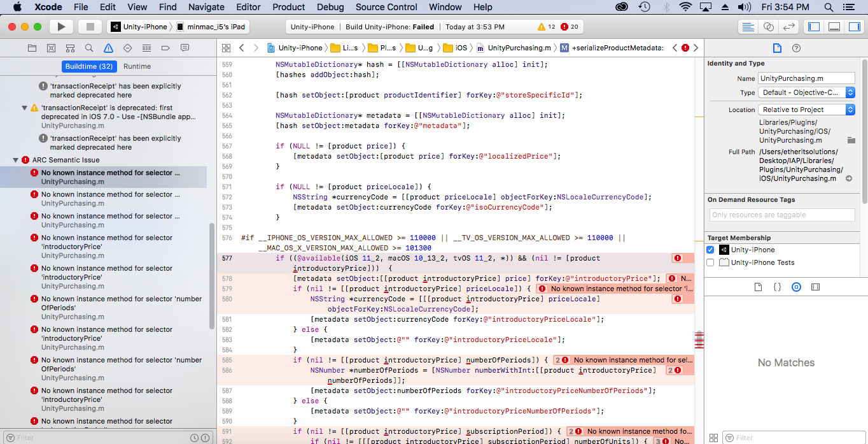
Task: Switch to the Breakpoint navigator
Action: click(165, 48)
